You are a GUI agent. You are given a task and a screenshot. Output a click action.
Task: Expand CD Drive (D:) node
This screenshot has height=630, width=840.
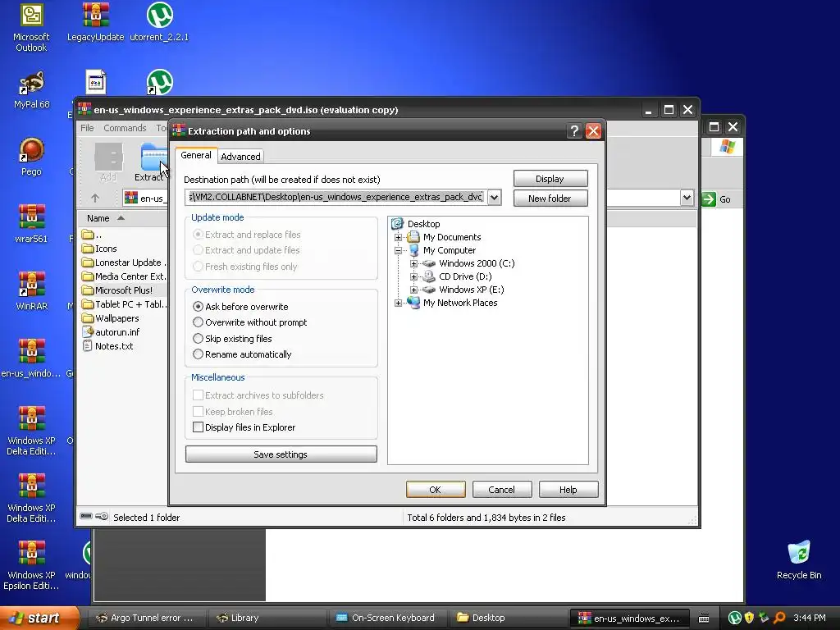tap(413, 276)
